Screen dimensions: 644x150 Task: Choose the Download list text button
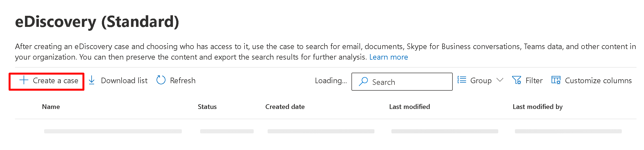tap(124, 81)
